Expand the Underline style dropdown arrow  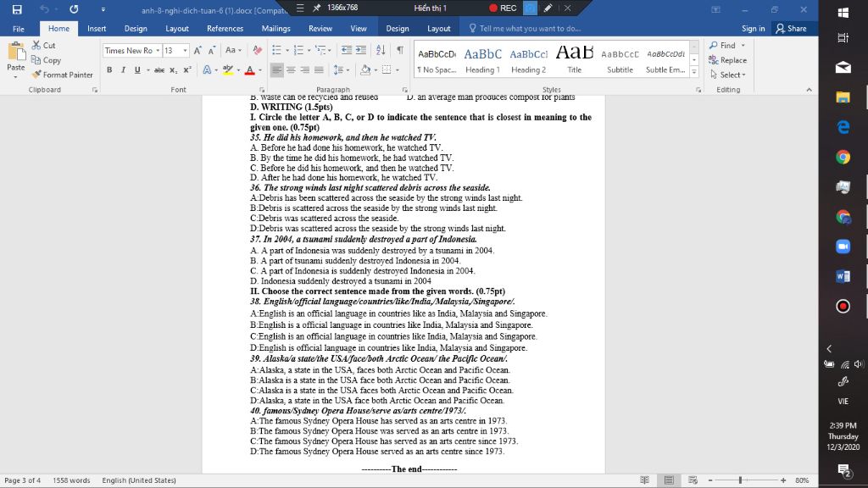point(148,70)
